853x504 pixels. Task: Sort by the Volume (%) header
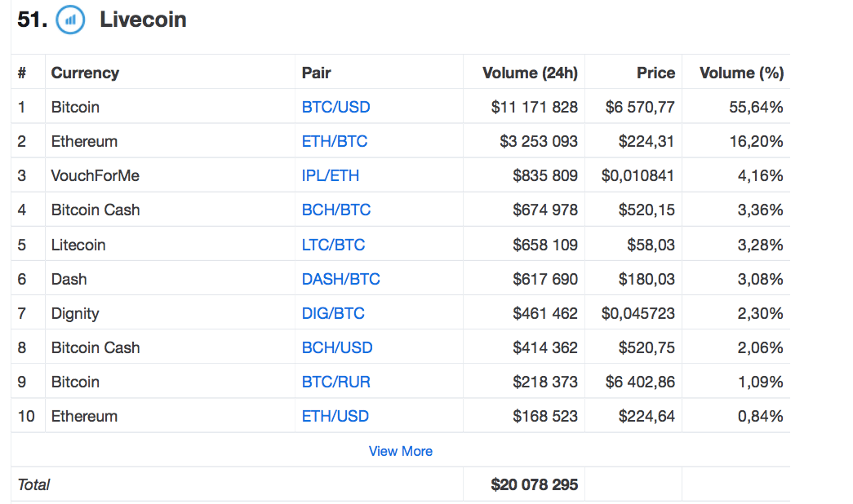coord(741,73)
